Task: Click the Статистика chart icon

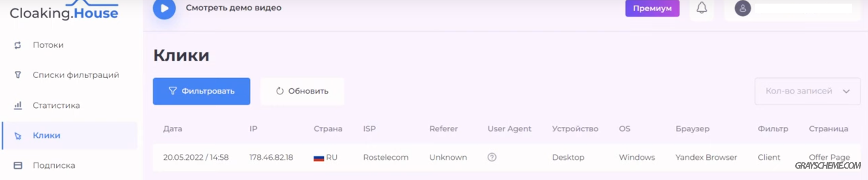Action: [x=18, y=105]
